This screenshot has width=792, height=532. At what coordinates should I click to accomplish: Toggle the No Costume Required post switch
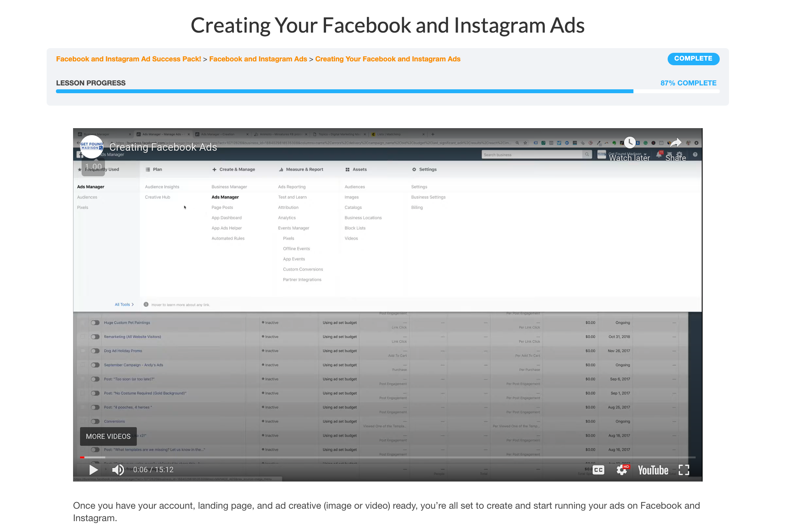(95, 393)
